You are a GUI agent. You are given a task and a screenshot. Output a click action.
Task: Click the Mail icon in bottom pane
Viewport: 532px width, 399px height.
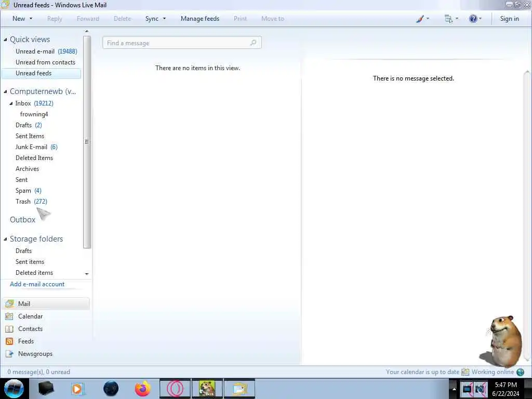point(9,303)
